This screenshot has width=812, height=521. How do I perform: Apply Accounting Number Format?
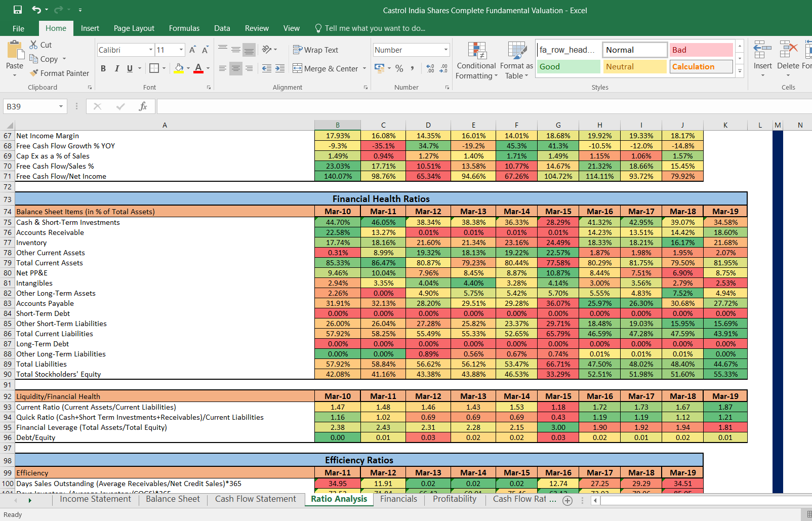click(379, 68)
